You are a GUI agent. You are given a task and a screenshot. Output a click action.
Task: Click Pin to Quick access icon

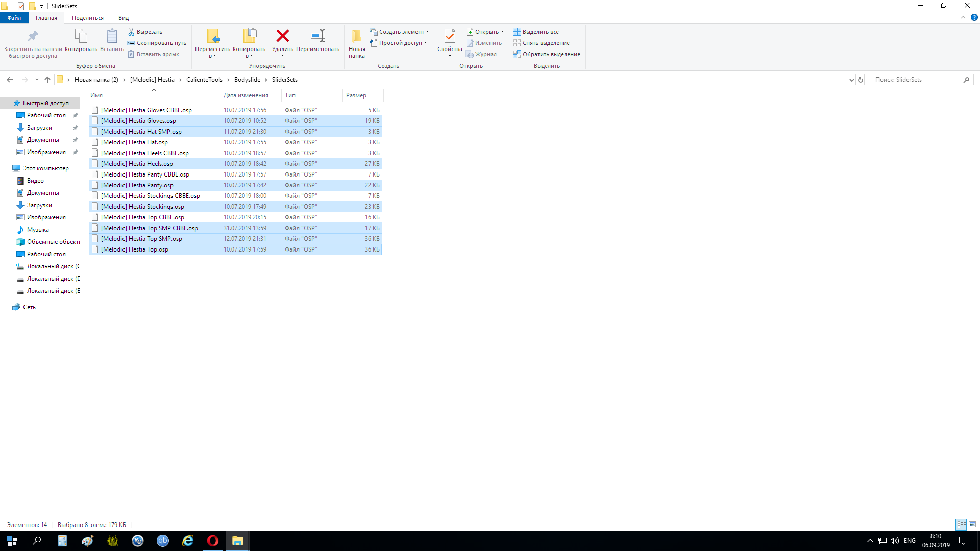(x=33, y=36)
